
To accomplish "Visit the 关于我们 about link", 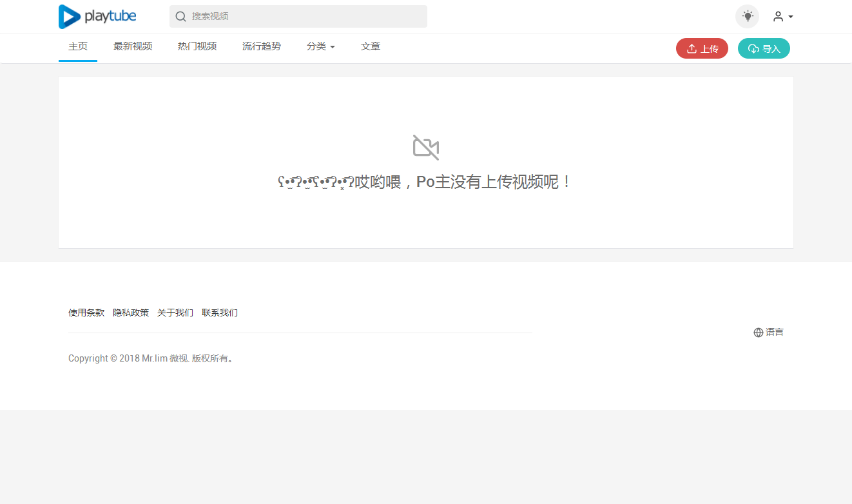I will [x=175, y=313].
